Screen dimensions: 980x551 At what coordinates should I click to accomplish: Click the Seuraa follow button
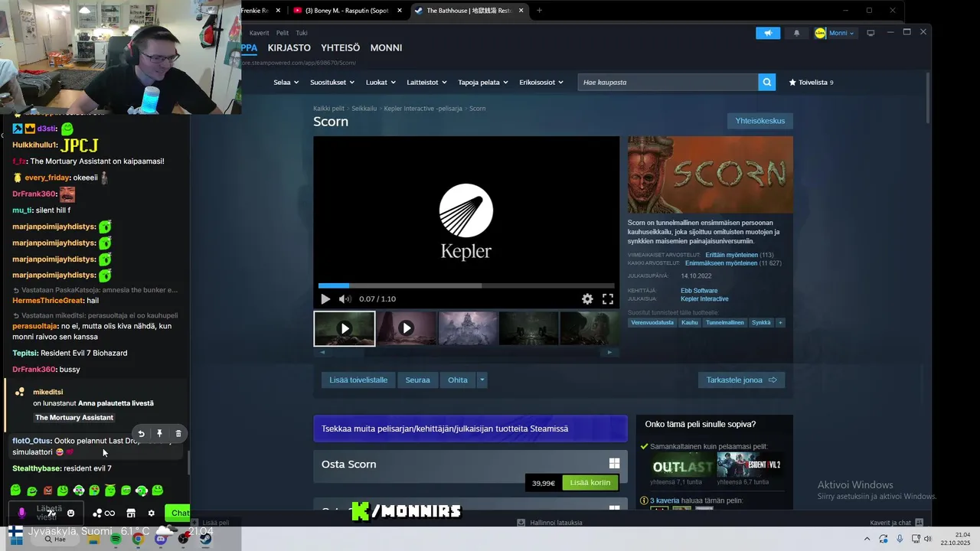417,380
